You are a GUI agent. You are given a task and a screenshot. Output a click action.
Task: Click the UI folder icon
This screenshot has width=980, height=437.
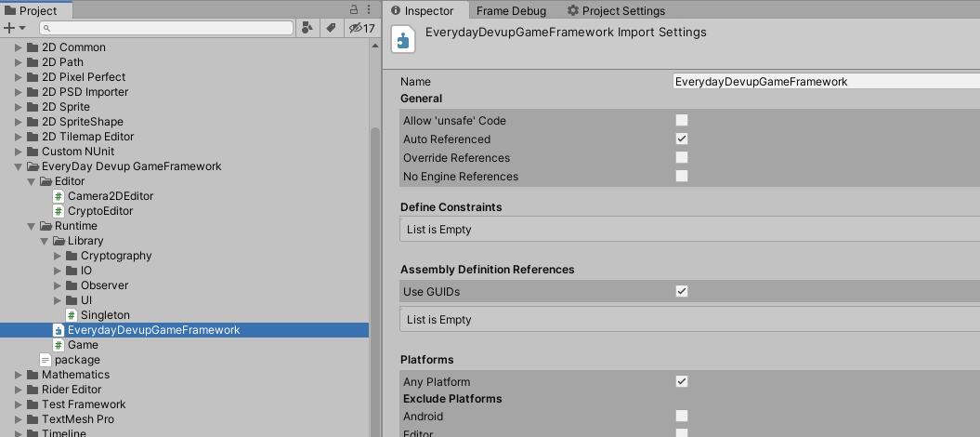[x=72, y=300]
